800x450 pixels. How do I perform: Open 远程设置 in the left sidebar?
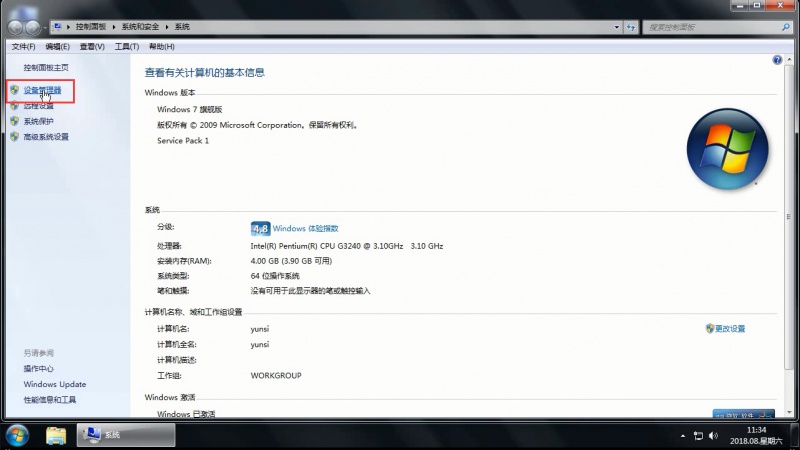[38, 106]
